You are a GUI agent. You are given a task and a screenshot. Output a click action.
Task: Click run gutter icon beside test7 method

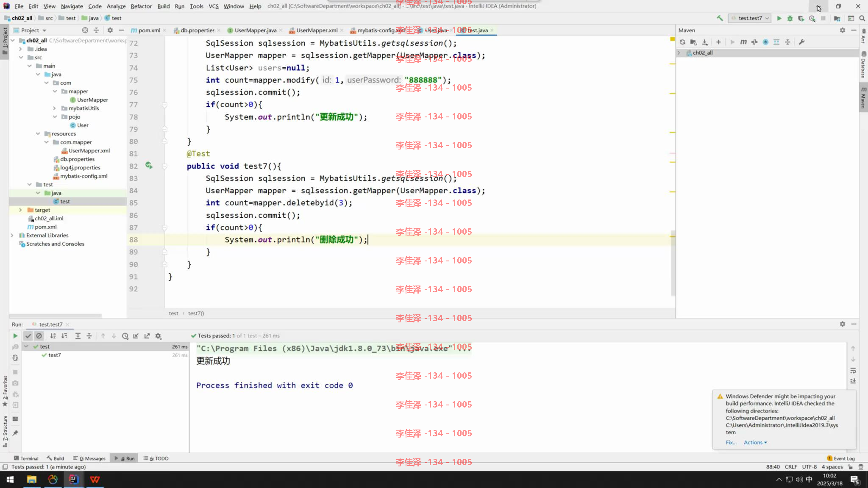(x=149, y=166)
